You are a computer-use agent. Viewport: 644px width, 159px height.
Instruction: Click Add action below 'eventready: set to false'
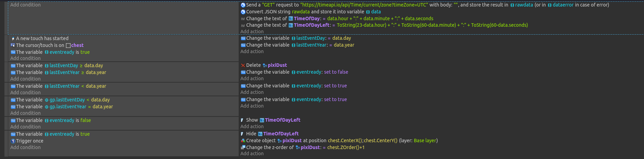252,78
